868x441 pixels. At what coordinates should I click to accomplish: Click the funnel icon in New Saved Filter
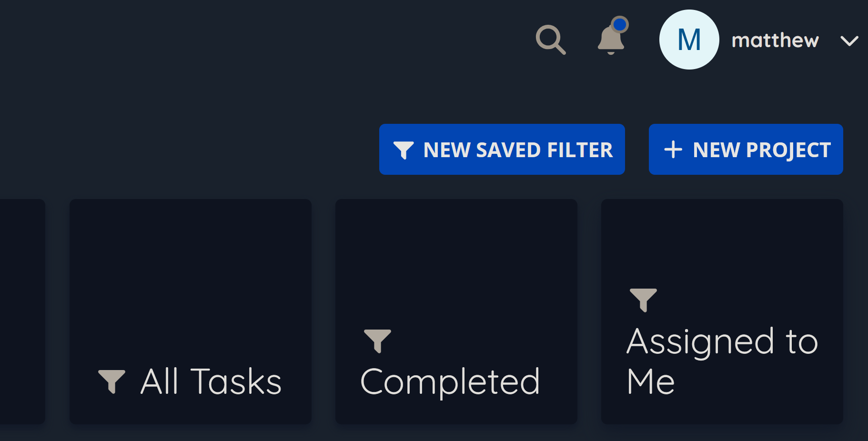coord(403,150)
